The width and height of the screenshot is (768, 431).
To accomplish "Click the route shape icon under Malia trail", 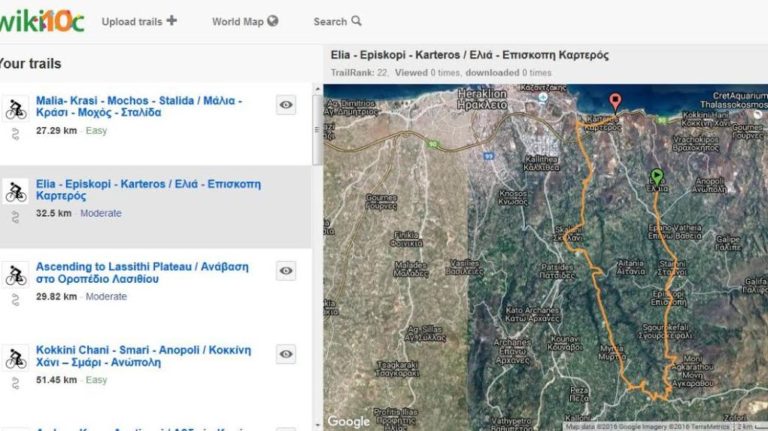I will pyautogui.click(x=15, y=134).
